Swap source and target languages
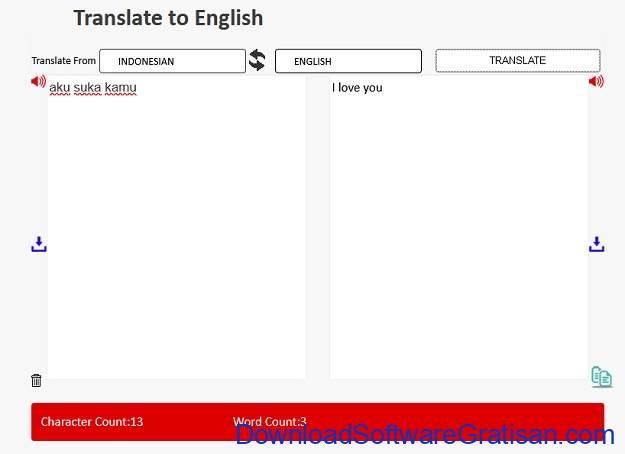This screenshot has height=454, width=625. coord(257,60)
